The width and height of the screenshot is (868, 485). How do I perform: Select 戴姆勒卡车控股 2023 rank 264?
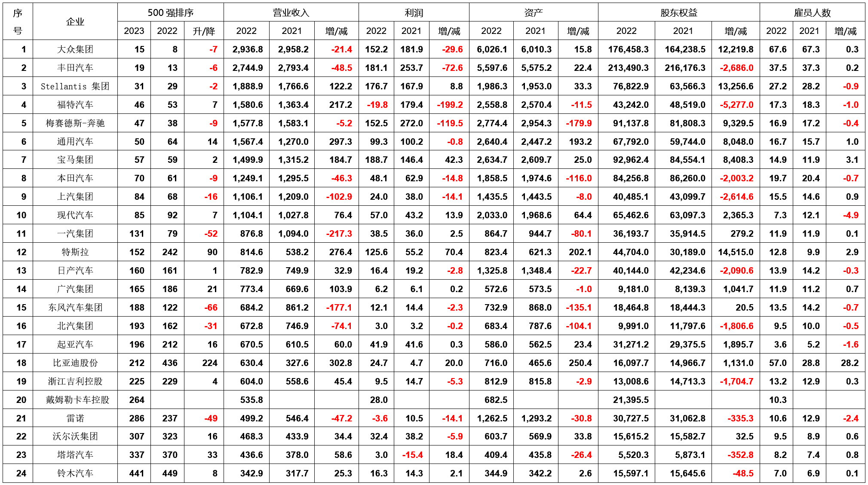137,400
